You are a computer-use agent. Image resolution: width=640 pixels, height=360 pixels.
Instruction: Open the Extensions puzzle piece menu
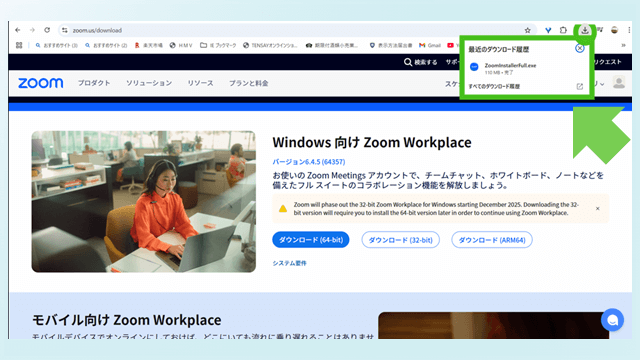tap(563, 30)
